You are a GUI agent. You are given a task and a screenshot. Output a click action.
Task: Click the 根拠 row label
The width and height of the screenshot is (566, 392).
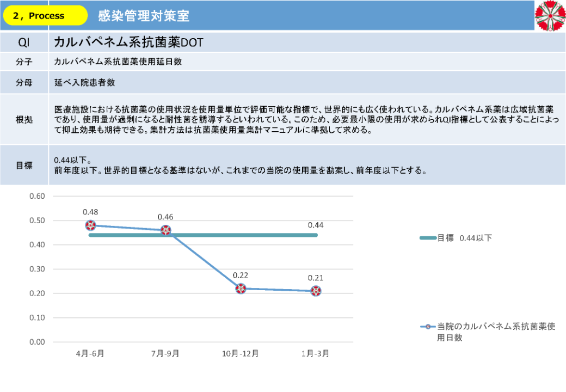(x=24, y=119)
